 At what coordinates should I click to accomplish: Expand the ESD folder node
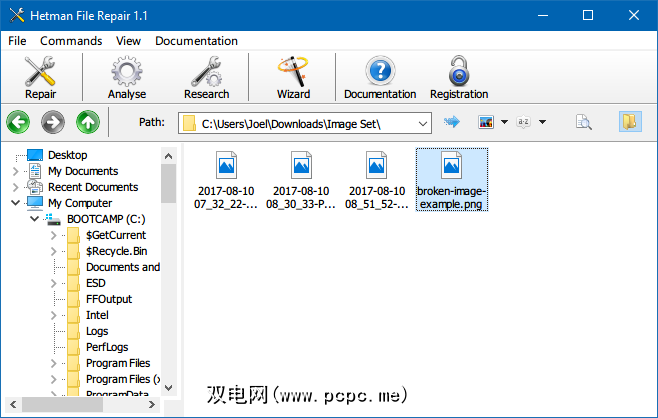(x=53, y=283)
